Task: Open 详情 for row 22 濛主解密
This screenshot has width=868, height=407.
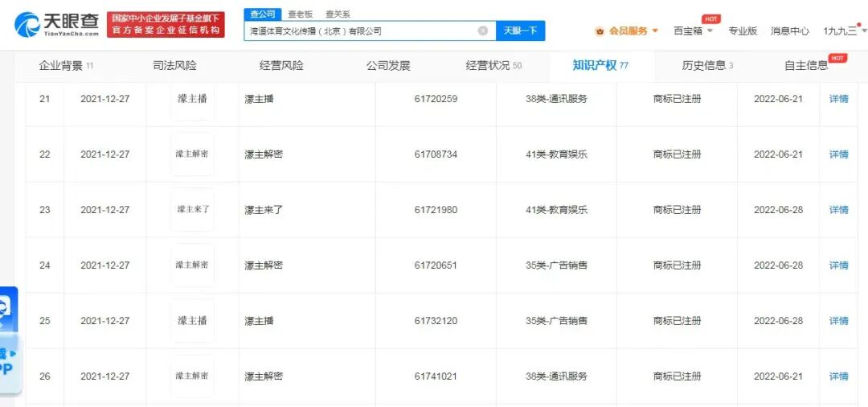Action: (x=838, y=154)
